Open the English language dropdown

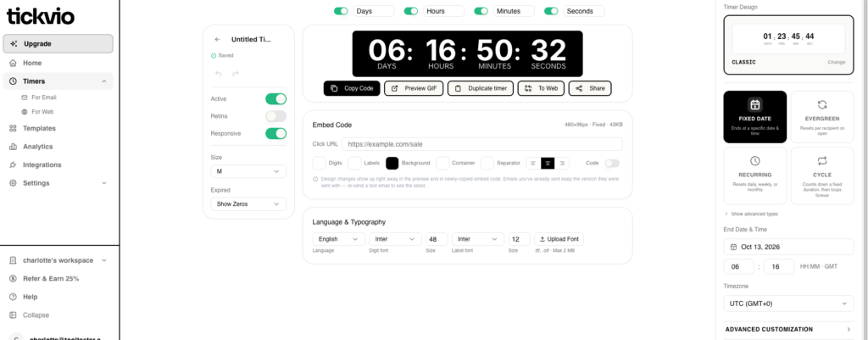338,239
